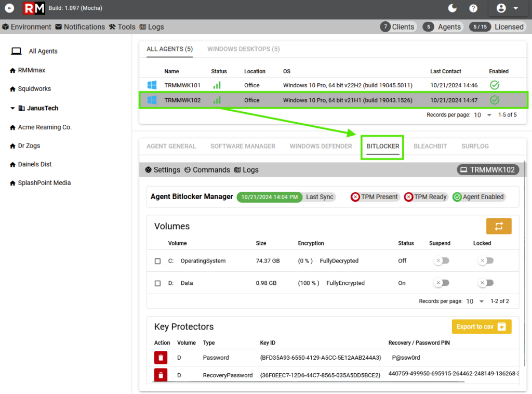Toggle Suspend switch for the C: volume
532x394 pixels.
[x=441, y=260]
